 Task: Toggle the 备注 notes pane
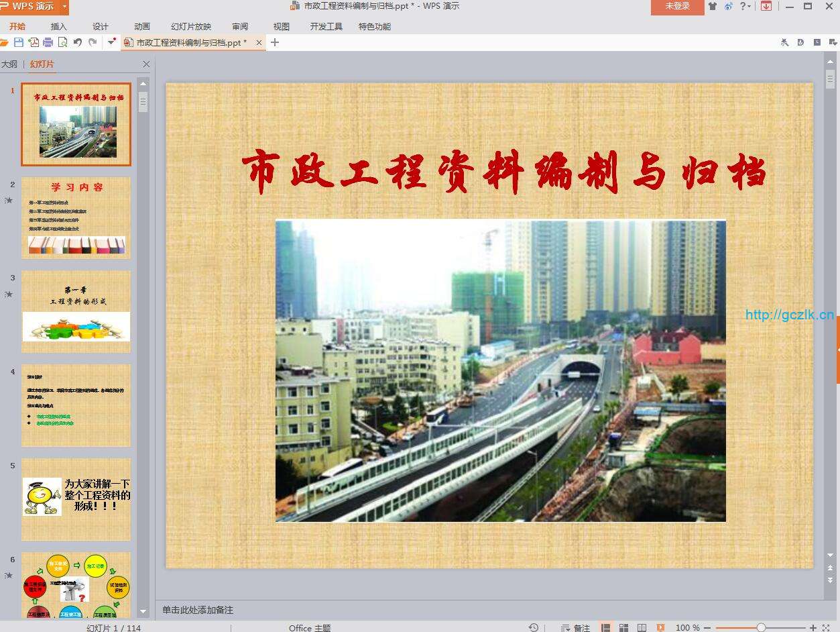pyautogui.click(x=576, y=627)
